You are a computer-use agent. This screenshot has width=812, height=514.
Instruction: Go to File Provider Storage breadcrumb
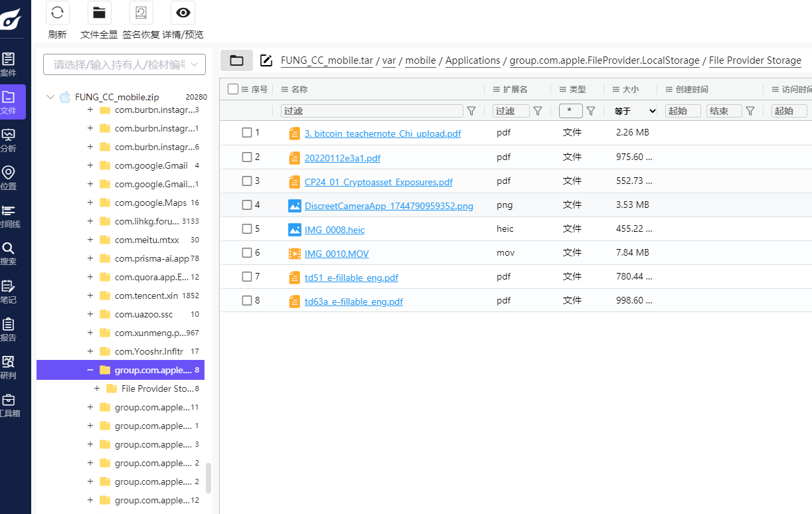point(755,60)
